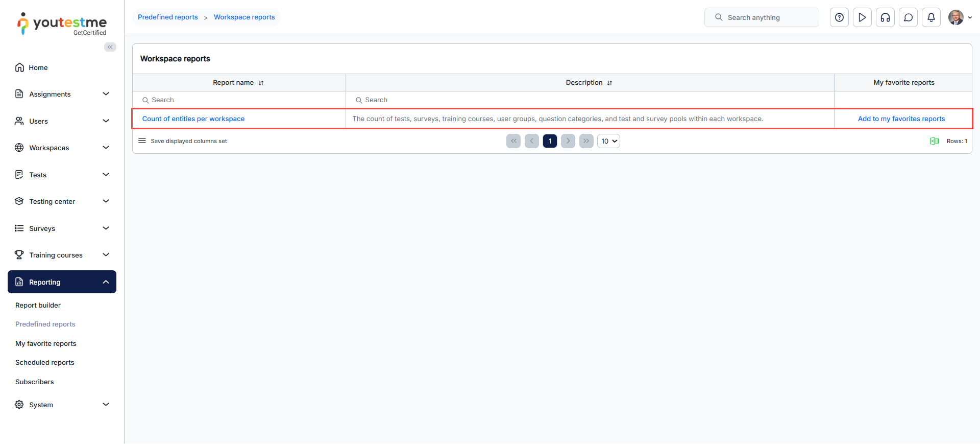Image resolution: width=980 pixels, height=444 pixels.
Task: Click the Save displayed columns set icon
Action: coord(142,141)
